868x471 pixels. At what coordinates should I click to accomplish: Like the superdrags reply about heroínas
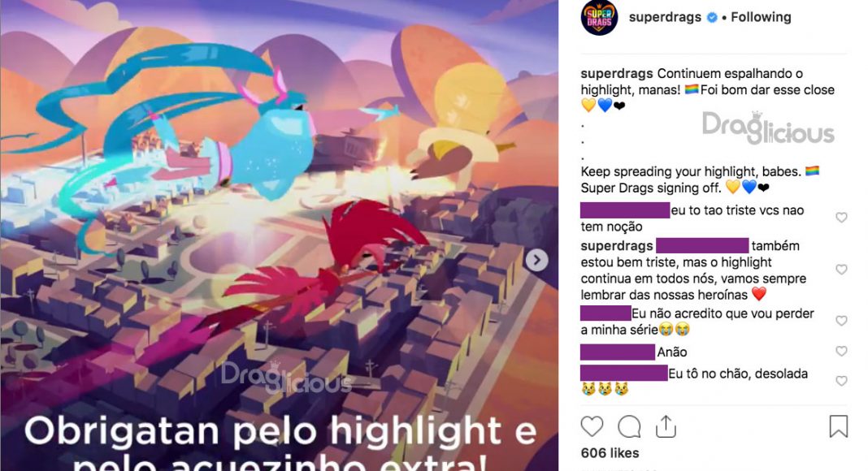[x=841, y=270]
